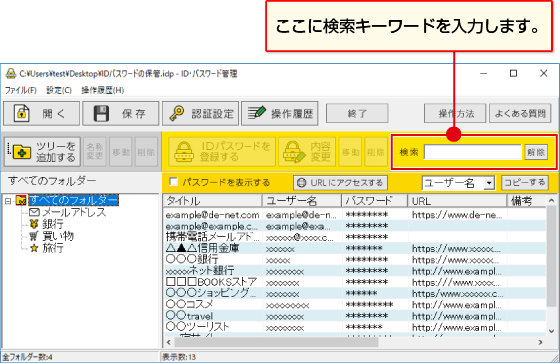
Task: Select the △▲△信用金庫 row
Action: (355, 248)
